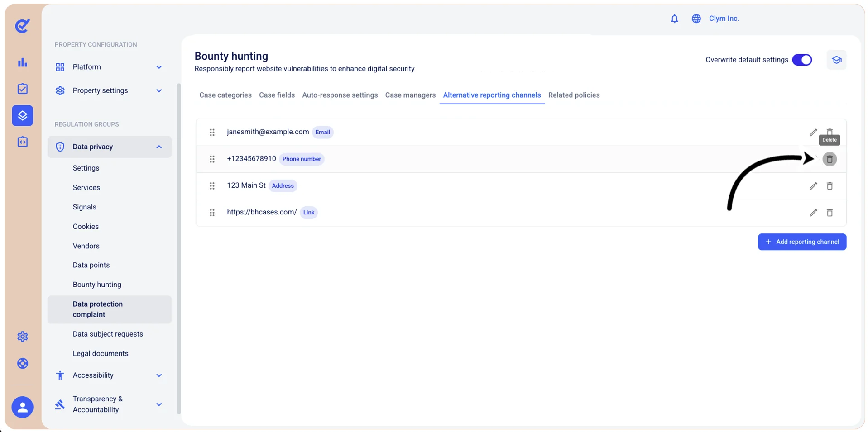Delete the 123 Main St address channel
Viewport: 868px width, 432px height.
click(830, 186)
